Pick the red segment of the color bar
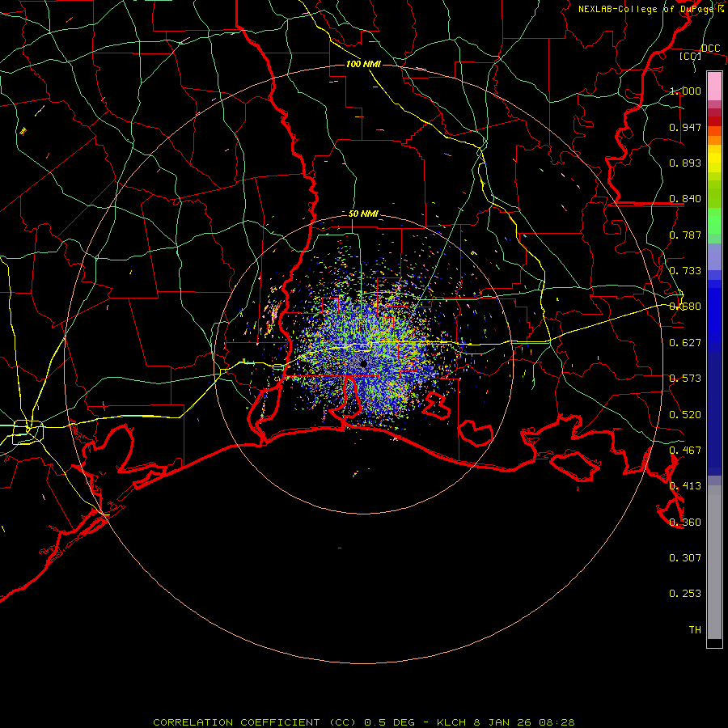 pyautogui.click(x=714, y=121)
